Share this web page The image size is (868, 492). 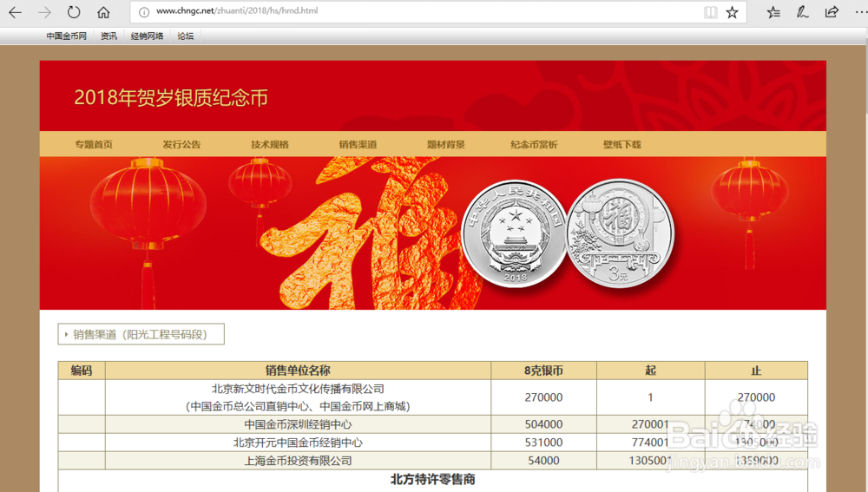[x=832, y=12]
